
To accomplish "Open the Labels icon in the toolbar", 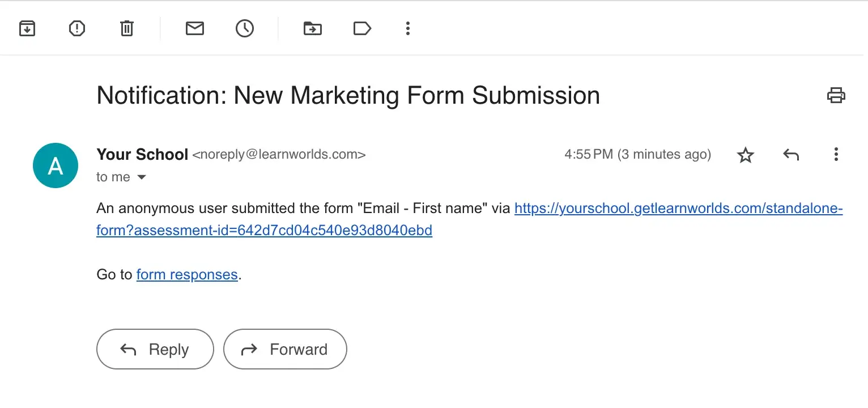I will (363, 28).
